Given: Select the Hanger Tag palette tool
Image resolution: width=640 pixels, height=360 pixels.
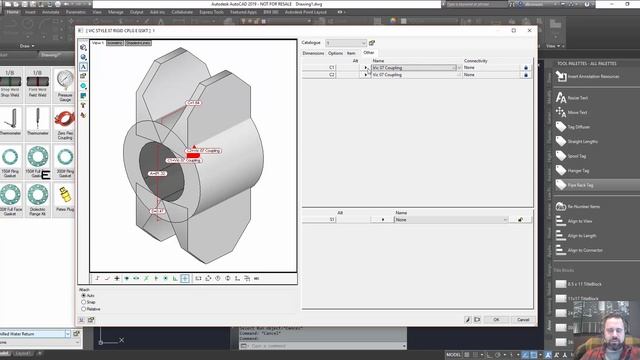Looking at the screenshot, I should click(573, 171).
